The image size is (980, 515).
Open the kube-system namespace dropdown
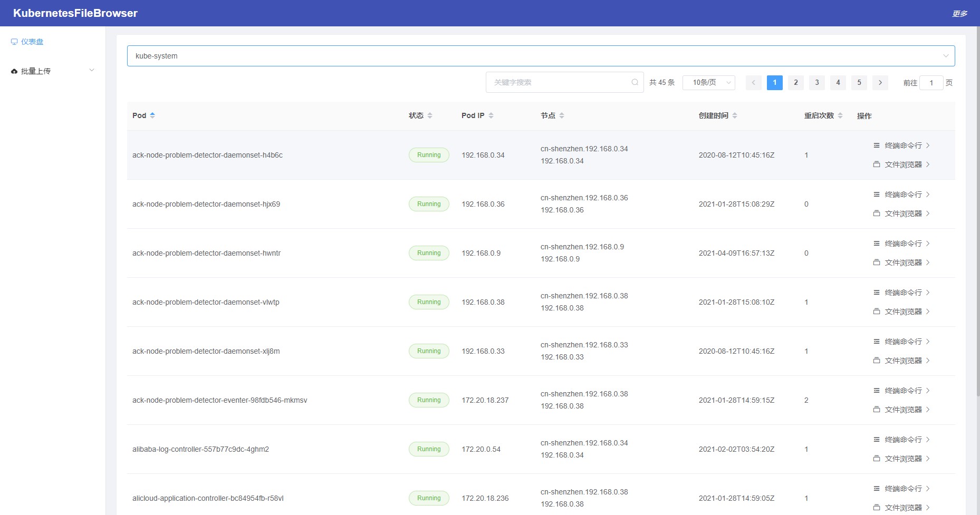coord(541,56)
